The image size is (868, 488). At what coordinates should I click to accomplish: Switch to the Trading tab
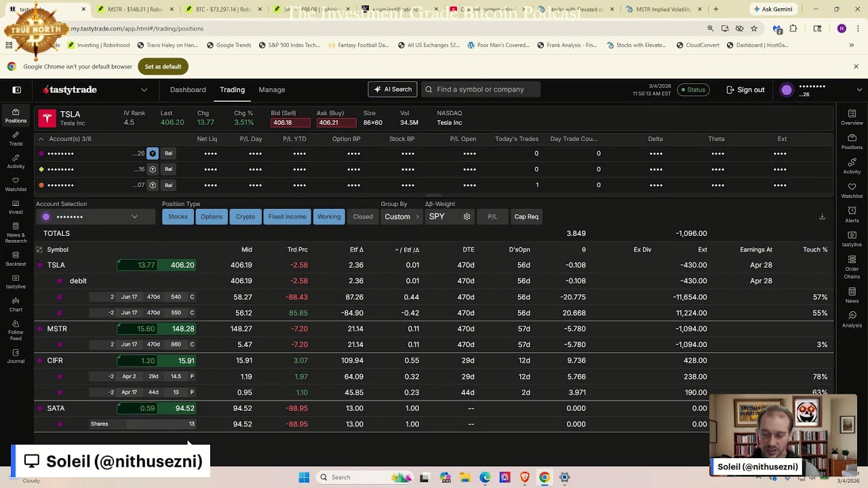(232, 89)
